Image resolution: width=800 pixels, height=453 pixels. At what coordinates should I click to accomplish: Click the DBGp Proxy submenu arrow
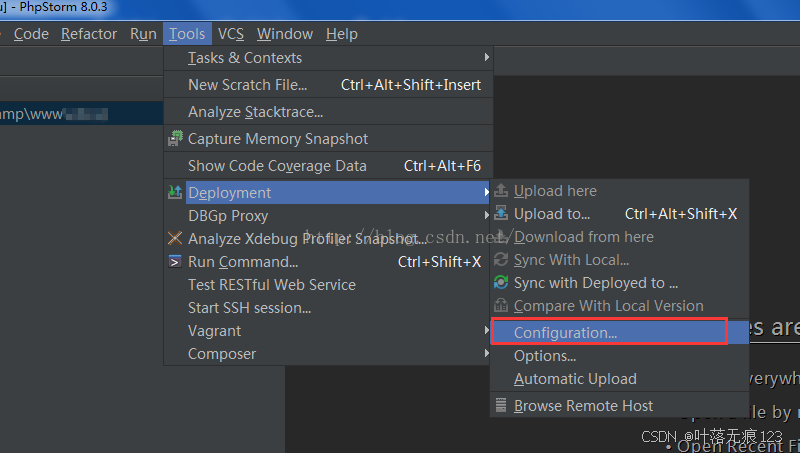click(487, 215)
